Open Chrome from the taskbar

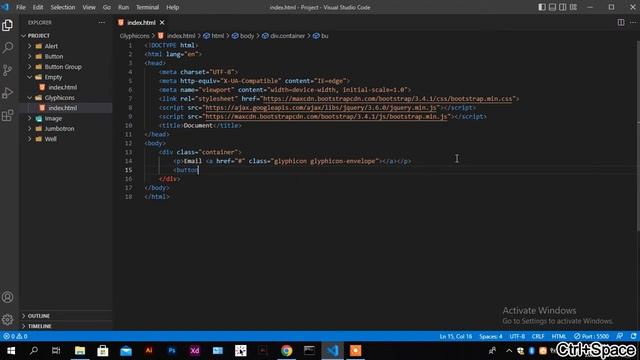pos(287,351)
